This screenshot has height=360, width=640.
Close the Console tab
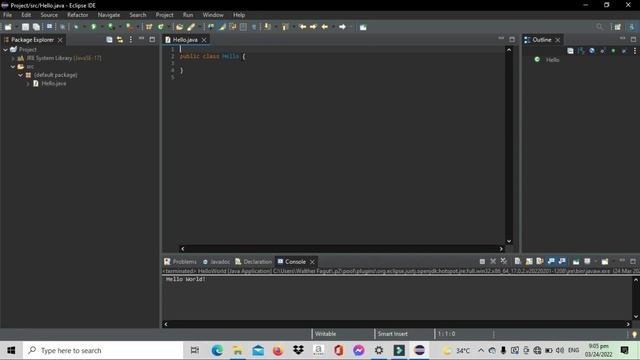pyautogui.click(x=312, y=262)
